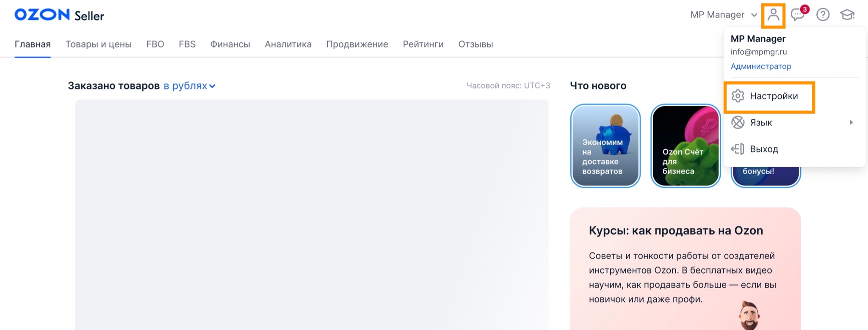Screen dimensions: 868x330
Task: Click the Администратор role link
Action: 760,66
